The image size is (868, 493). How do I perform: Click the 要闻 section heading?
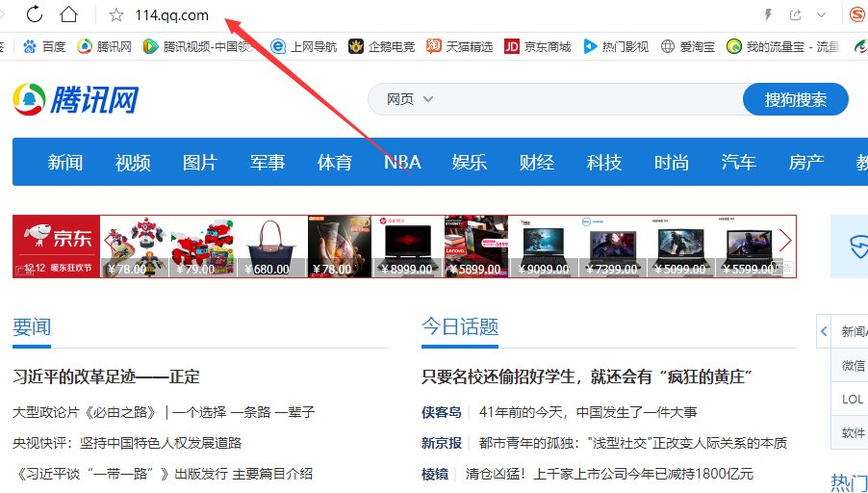pyautogui.click(x=32, y=326)
